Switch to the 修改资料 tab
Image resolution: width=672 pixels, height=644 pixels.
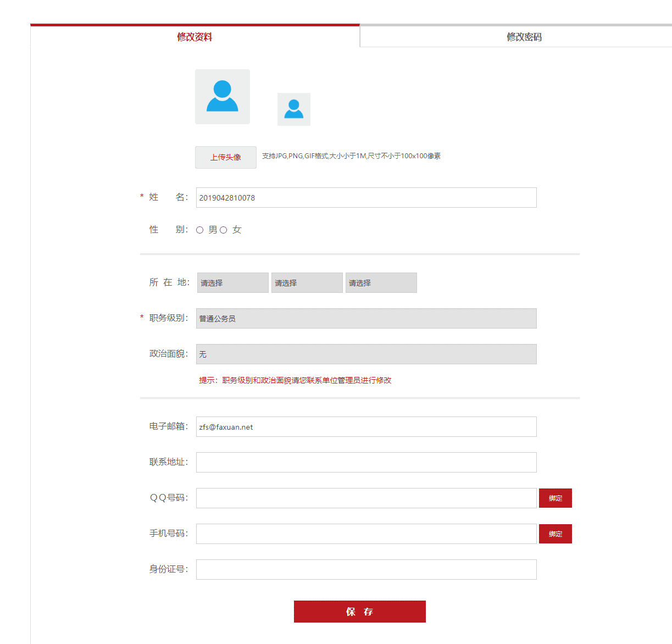coord(195,36)
